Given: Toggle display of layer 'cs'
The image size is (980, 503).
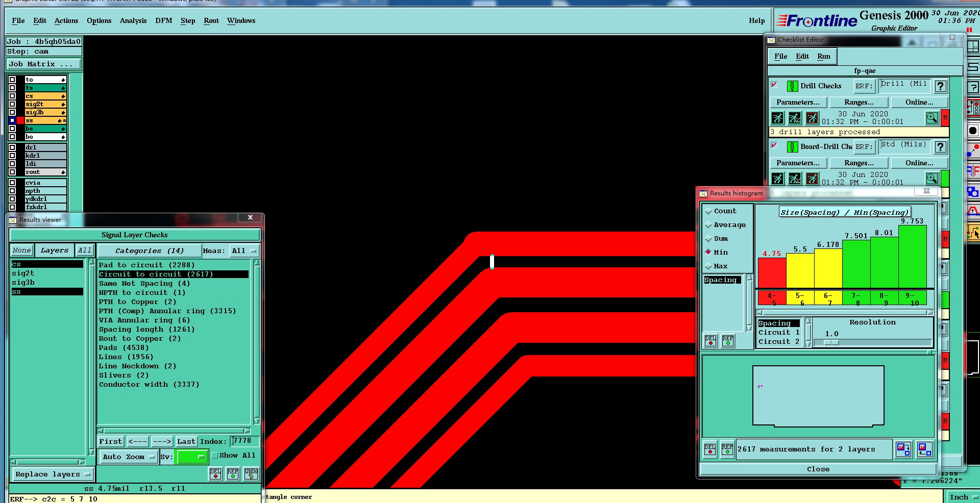Looking at the screenshot, I should pos(12,96).
